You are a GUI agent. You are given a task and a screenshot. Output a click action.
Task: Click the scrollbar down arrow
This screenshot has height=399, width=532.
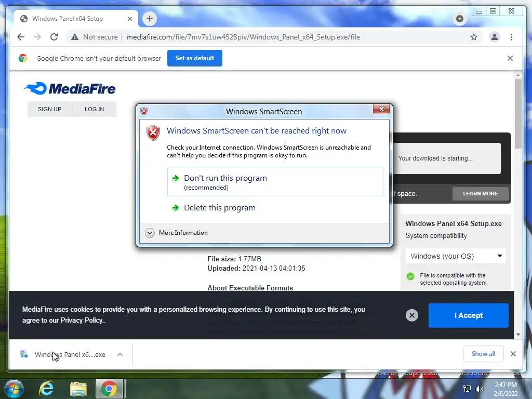pos(518,335)
